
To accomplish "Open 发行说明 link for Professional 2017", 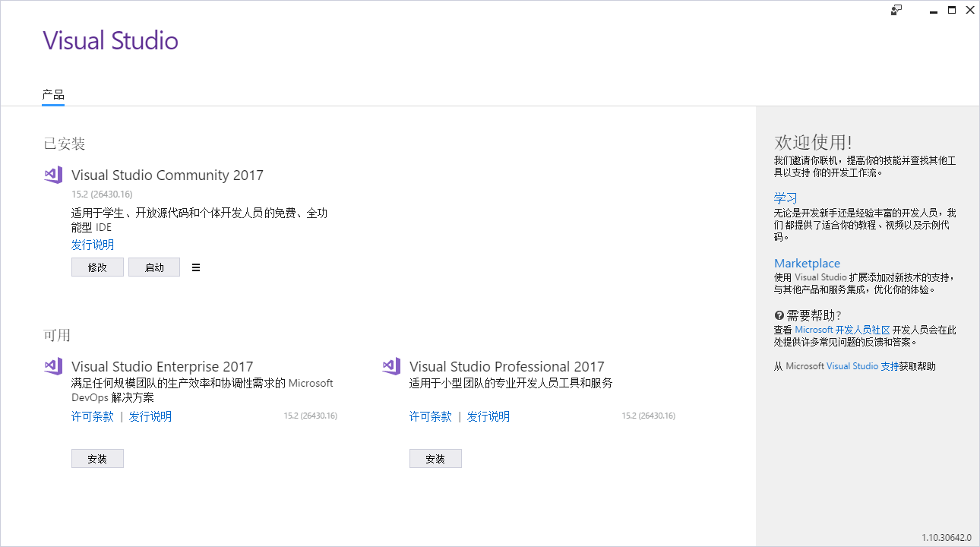I will tap(488, 416).
